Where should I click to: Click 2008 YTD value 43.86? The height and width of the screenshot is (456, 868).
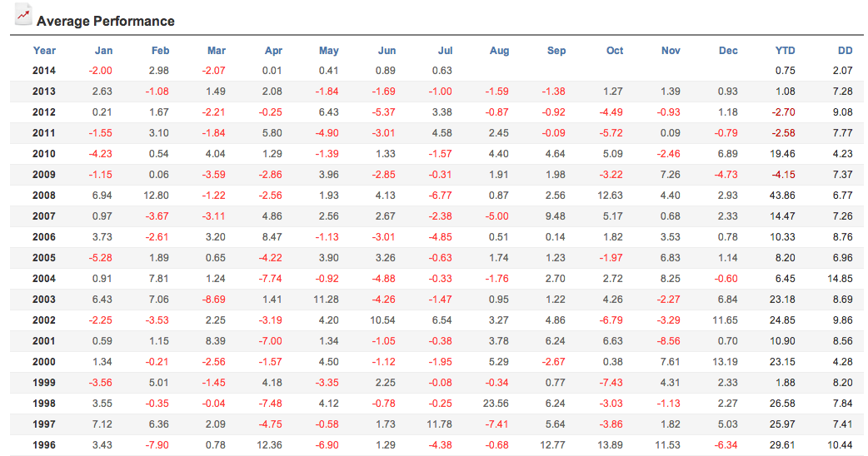[x=782, y=195]
